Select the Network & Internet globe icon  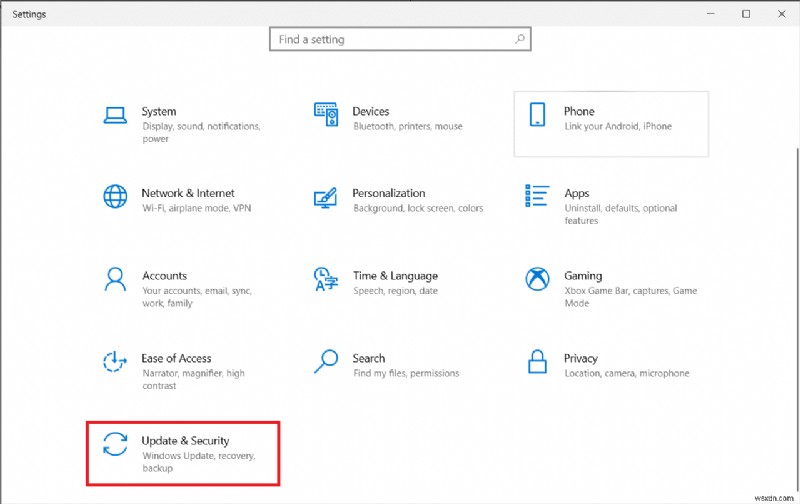(x=115, y=196)
